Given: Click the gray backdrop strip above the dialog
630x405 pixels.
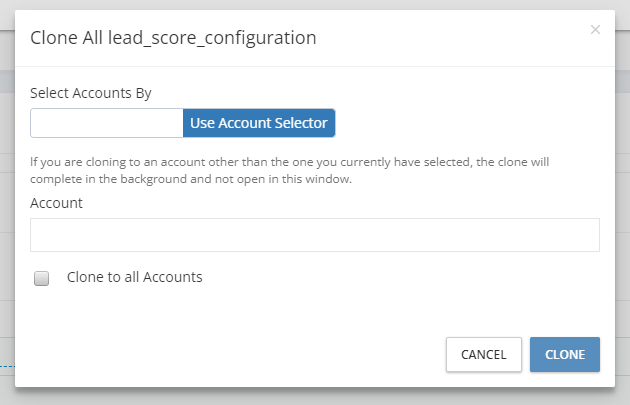Looking at the screenshot, I should click(315, 4).
